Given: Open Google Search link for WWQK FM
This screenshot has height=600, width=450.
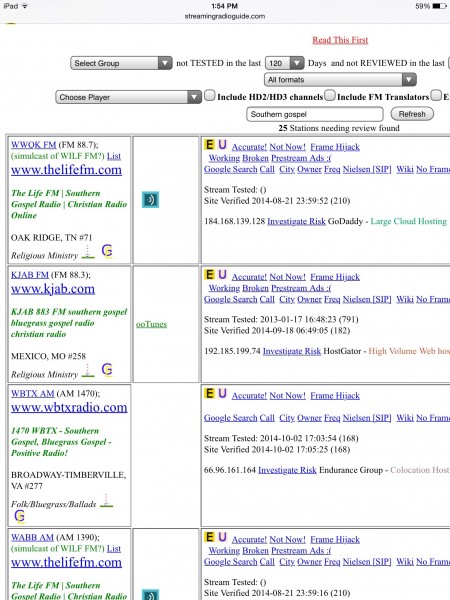Looking at the screenshot, I should [x=230, y=169].
